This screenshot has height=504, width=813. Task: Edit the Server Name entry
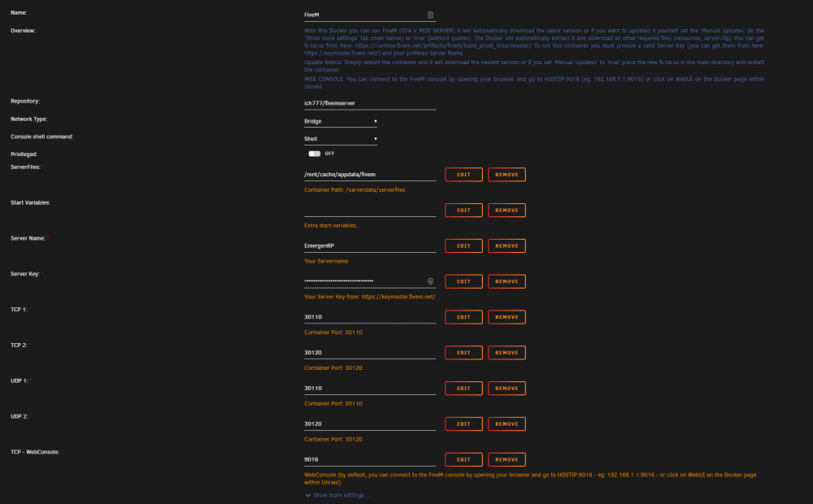coord(463,245)
